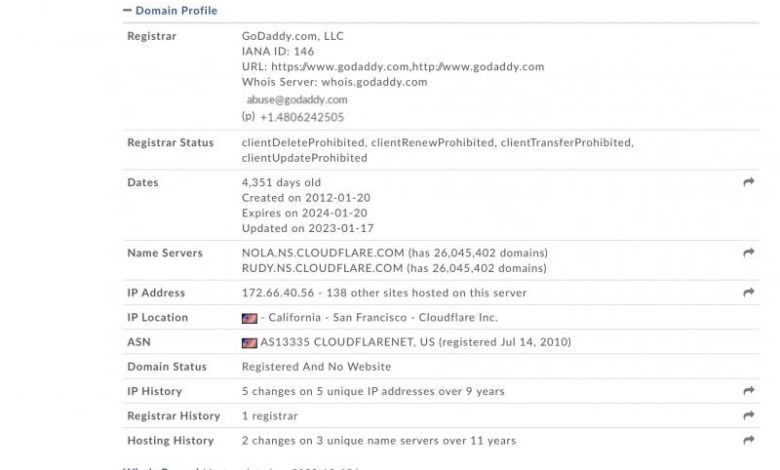Click the '1 registrar' history text
780x470 pixels.
pyautogui.click(x=270, y=416)
